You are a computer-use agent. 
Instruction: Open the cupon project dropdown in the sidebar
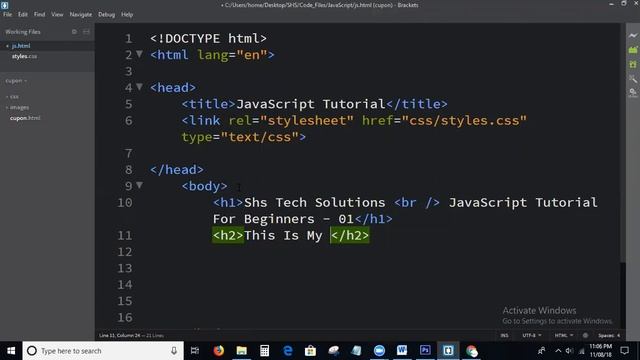pos(16,81)
